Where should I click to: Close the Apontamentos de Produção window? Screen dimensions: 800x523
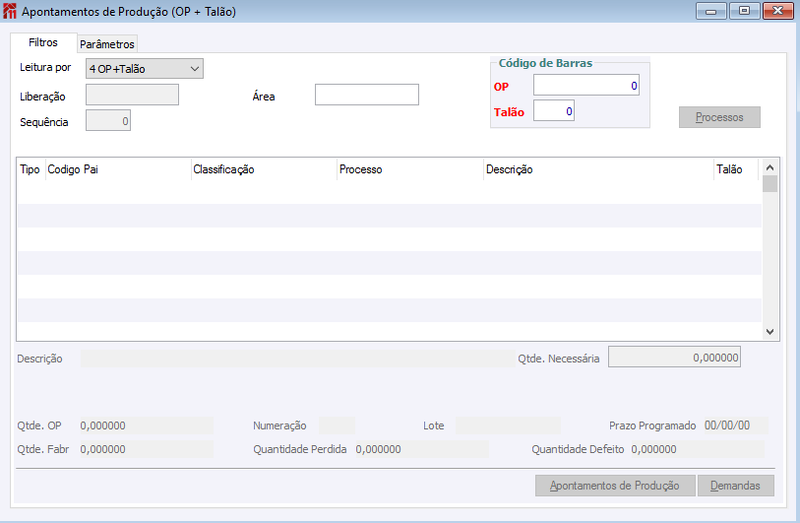778,11
